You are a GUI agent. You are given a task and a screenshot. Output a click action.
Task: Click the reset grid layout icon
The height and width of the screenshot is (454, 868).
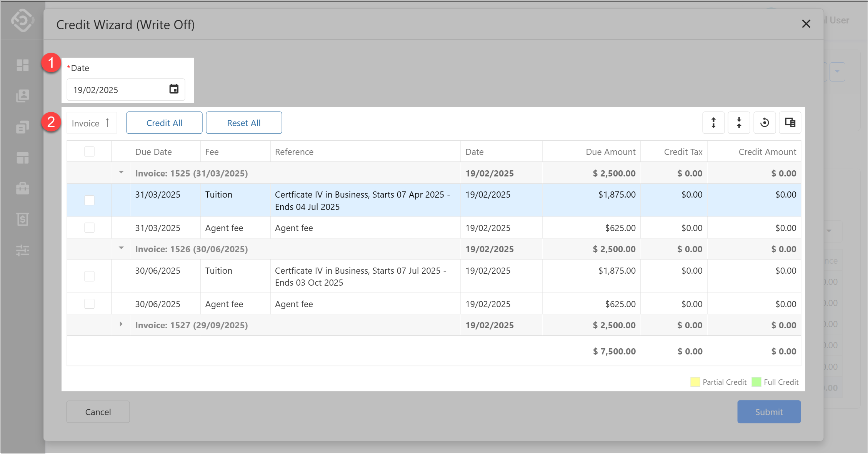(x=765, y=123)
